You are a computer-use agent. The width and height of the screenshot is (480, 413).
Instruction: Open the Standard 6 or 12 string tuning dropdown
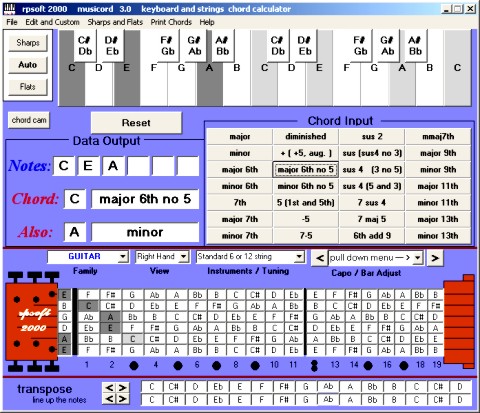[299, 257]
